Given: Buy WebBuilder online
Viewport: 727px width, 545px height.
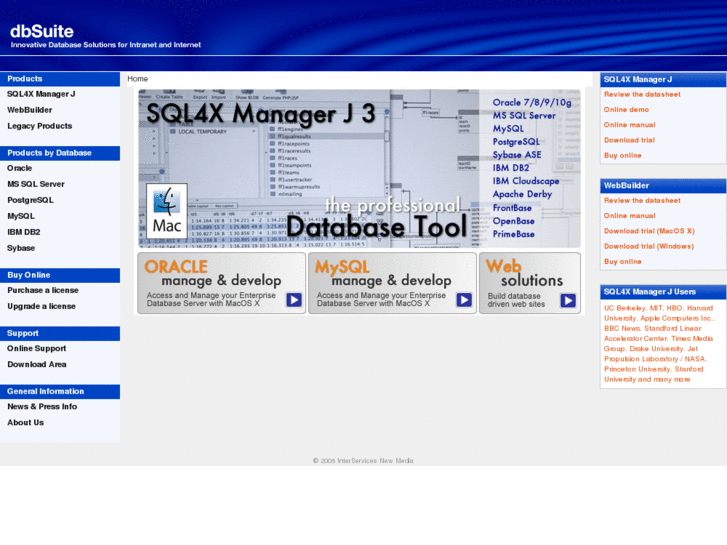Looking at the screenshot, I should pos(623,262).
